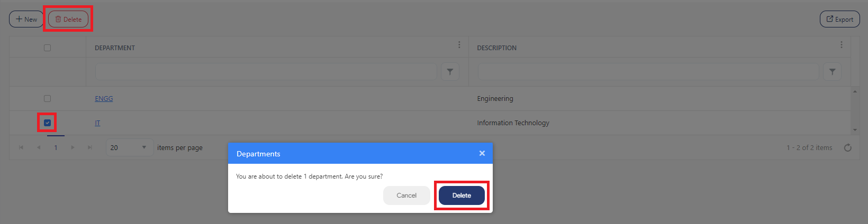Refresh the departments grid
This screenshot has width=868, height=224.
pos(847,148)
